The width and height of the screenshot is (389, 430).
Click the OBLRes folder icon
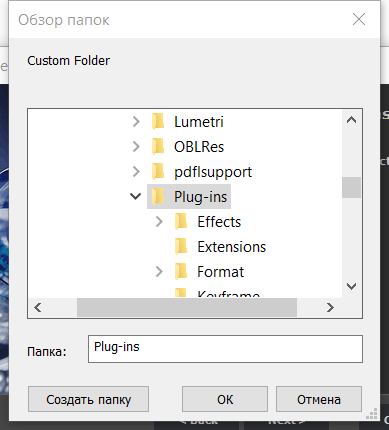pos(158,147)
